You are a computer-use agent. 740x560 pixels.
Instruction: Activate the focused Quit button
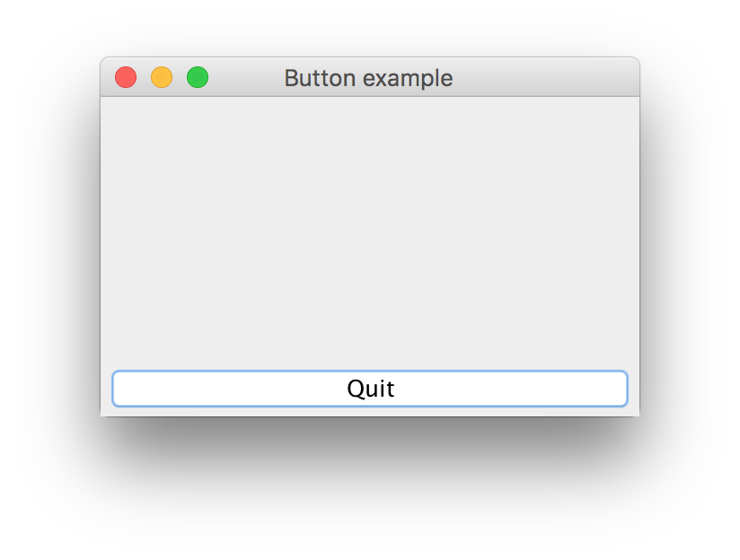370,389
